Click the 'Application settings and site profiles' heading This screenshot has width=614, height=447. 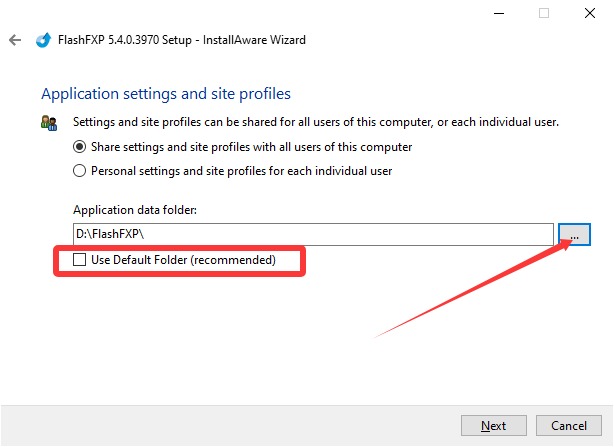tap(165, 94)
